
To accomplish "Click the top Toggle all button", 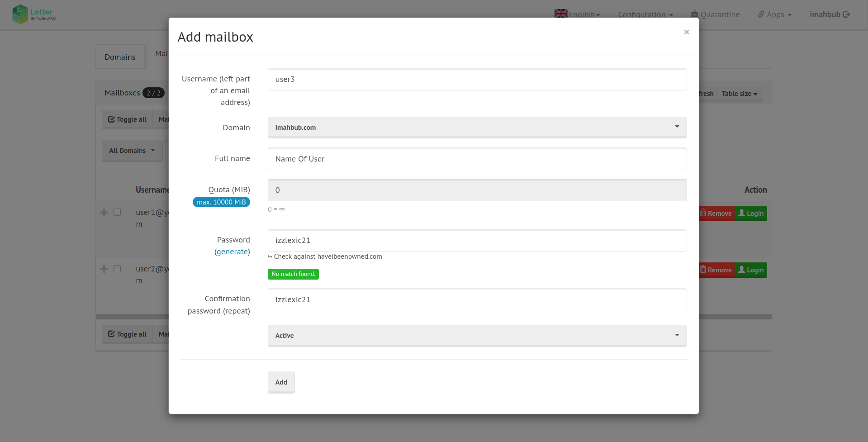I will tap(128, 119).
